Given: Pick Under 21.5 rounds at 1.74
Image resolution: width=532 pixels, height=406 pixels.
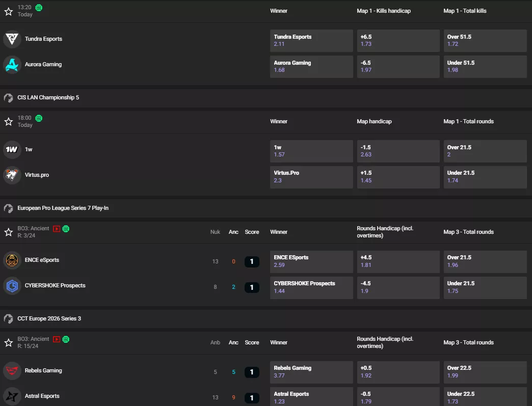Looking at the screenshot, I should 485,177.
